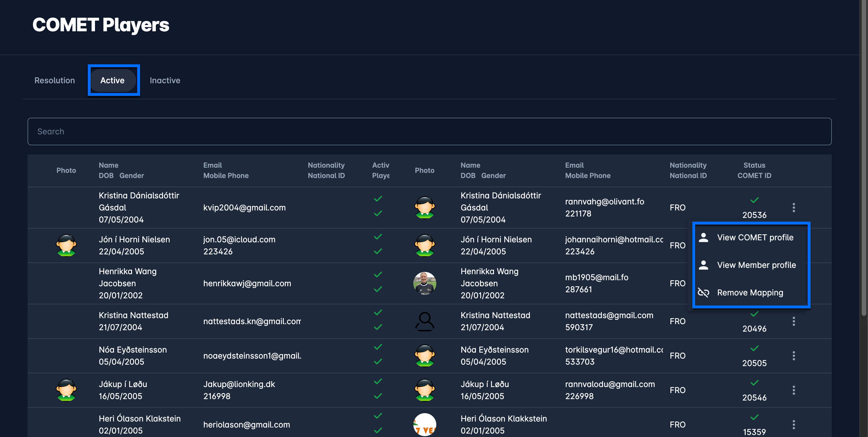Click the top active checkmark for Henrikka Wang Jacobsen
The image size is (868, 437).
(378, 274)
